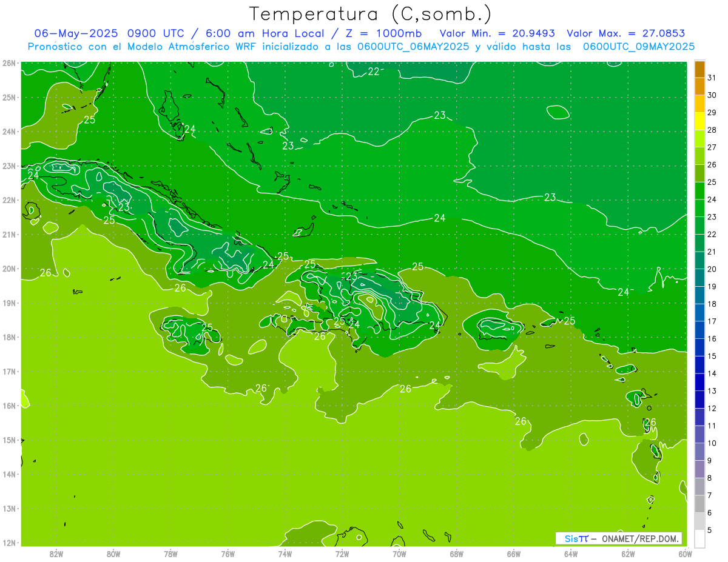Image resolution: width=728 pixels, height=562 pixels.
Task: Click the '70W' longitude axis label
Action: pos(399,554)
